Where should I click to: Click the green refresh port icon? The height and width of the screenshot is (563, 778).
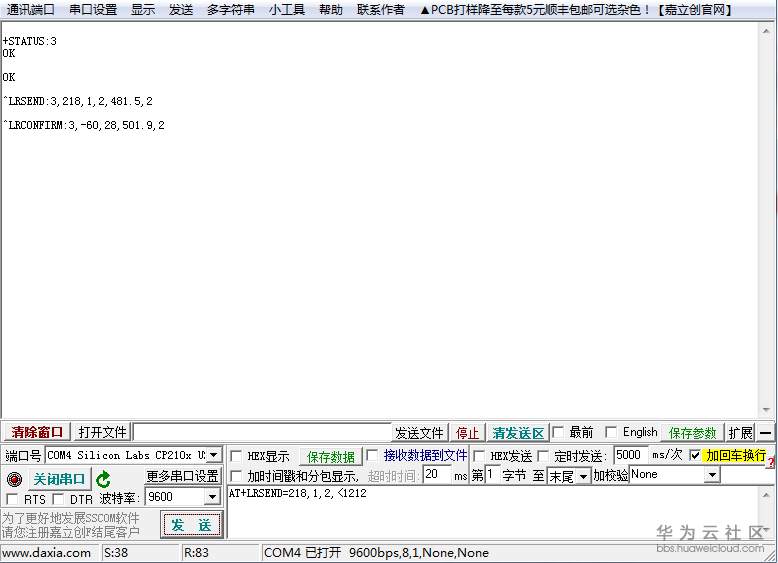tap(103, 480)
